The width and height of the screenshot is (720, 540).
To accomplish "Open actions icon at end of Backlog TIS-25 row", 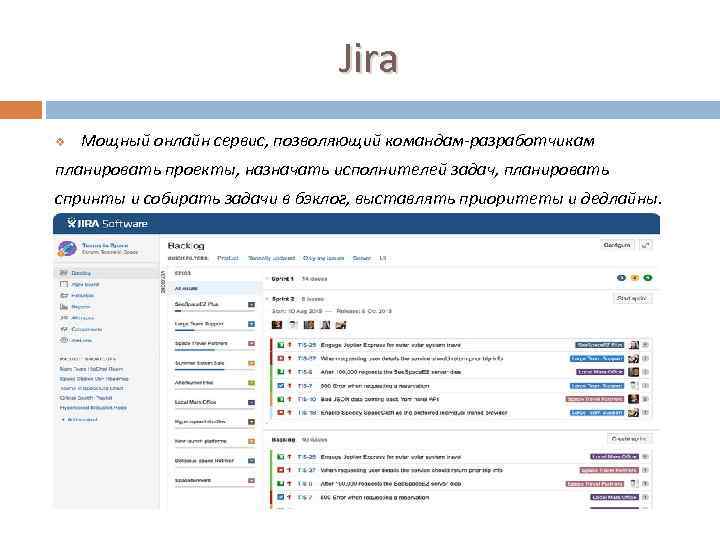I will (x=645, y=457).
